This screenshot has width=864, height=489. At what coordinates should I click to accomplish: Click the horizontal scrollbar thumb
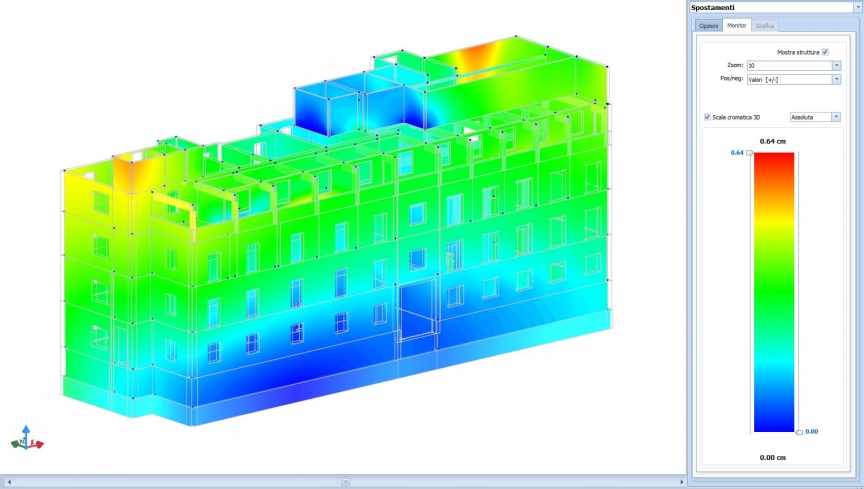tap(345, 481)
